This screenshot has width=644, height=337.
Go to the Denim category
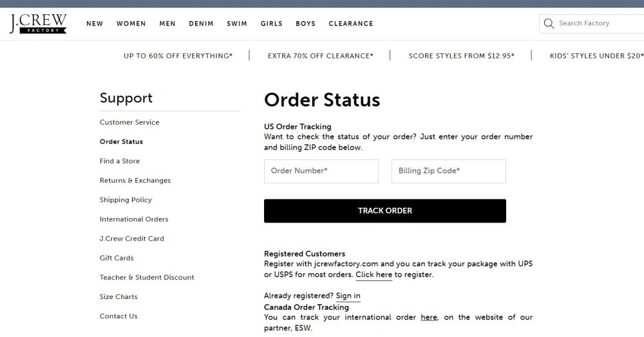[201, 24]
